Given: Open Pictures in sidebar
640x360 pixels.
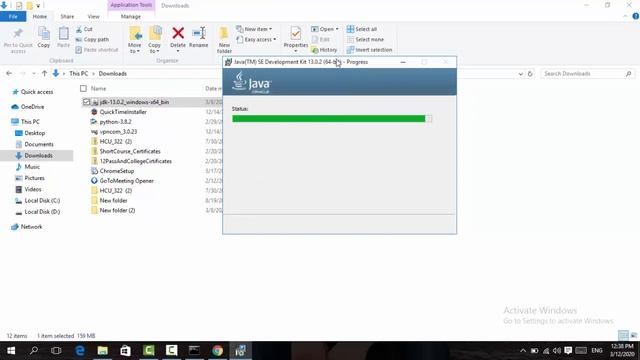Looking at the screenshot, I should [x=29, y=178].
